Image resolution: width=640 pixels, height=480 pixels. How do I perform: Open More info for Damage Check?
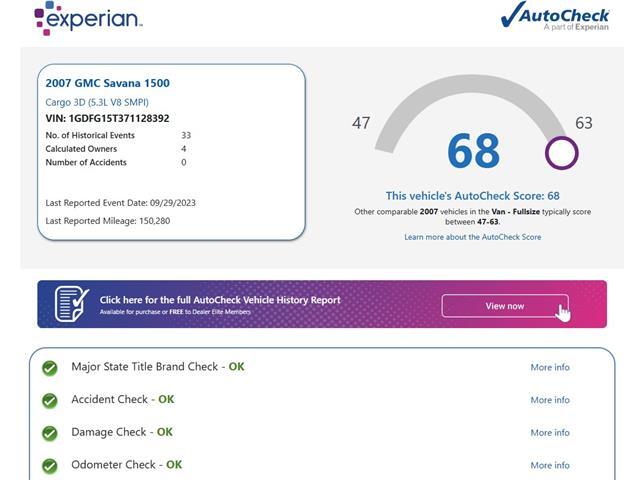click(550, 433)
